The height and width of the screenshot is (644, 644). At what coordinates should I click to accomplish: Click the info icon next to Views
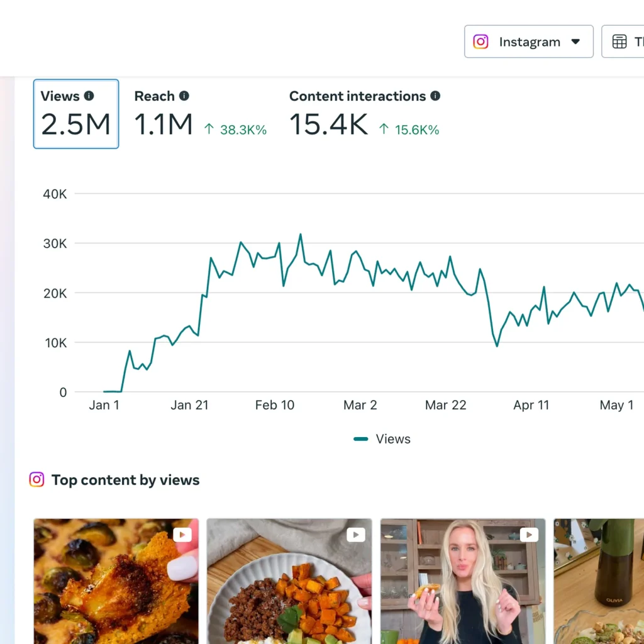89,96
